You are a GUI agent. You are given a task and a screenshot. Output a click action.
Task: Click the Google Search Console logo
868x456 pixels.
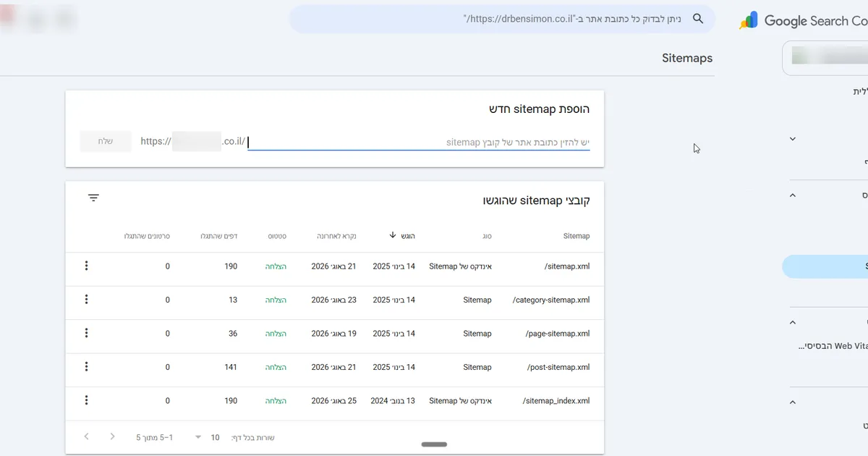[803, 21]
